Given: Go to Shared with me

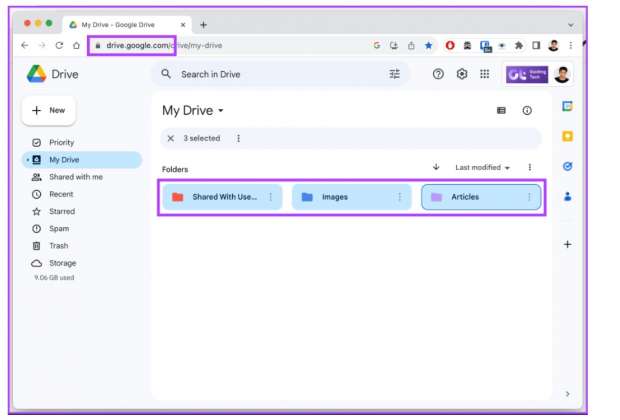Looking at the screenshot, I should coord(75,177).
